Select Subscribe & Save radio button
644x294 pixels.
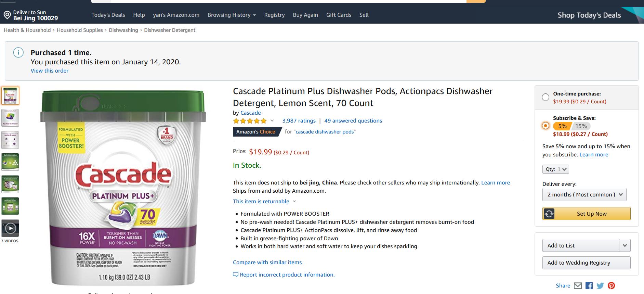point(546,126)
